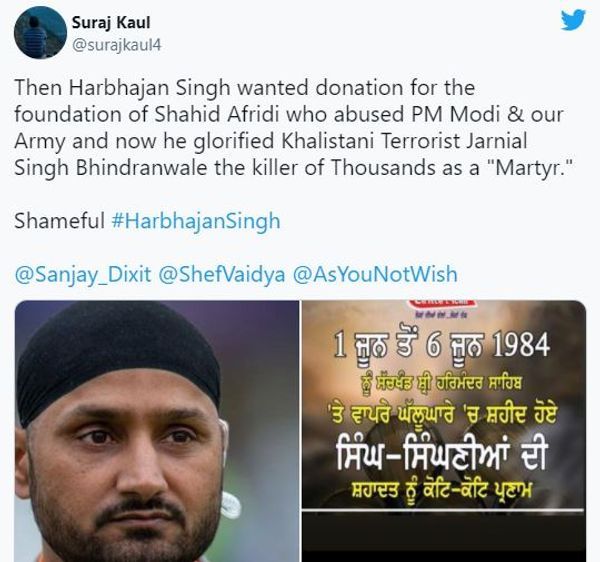Open the @surajkaul4 handle

tap(117, 45)
